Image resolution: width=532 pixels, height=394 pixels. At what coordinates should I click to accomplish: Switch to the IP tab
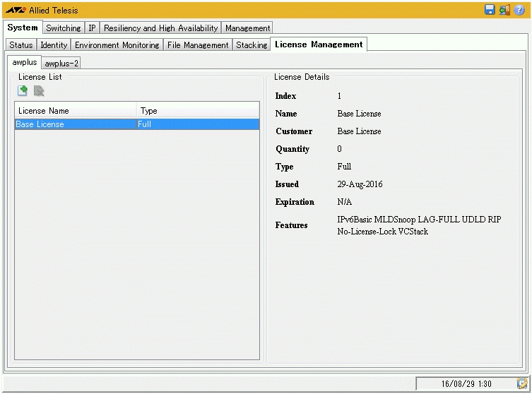[x=92, y=28]
